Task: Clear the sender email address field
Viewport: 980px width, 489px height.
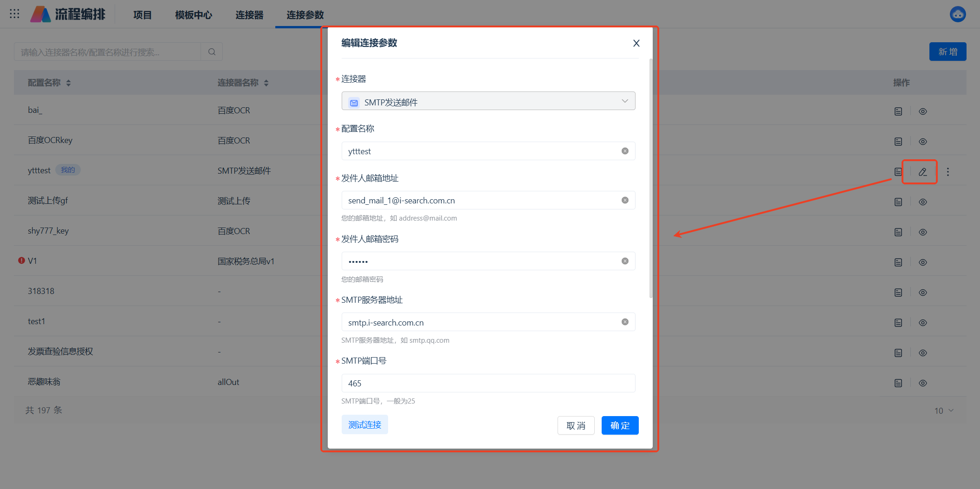Action: tap(625, 200)
